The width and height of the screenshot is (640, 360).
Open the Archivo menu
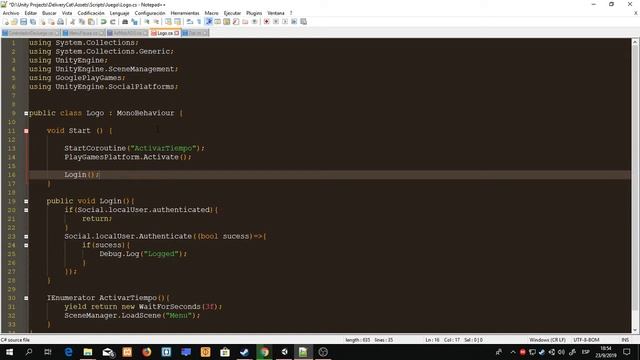pos(11,13)
